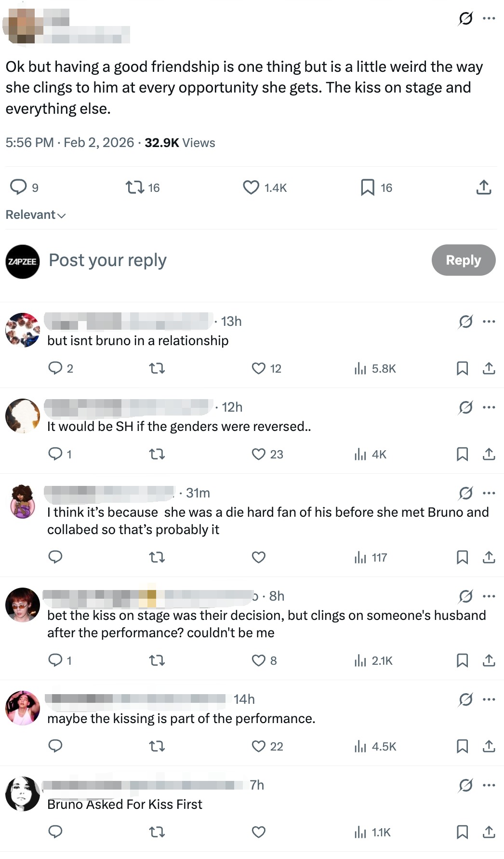504x859 pixels.
Task: Open more options on 'genders were reversed' reply
Action: [489, 407]
